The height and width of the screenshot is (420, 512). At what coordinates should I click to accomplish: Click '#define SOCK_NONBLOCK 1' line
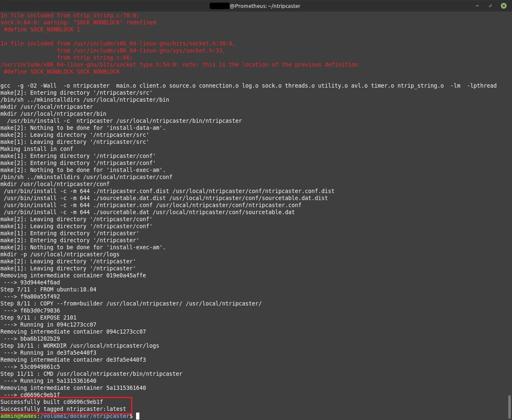click(x=42, y=29)
